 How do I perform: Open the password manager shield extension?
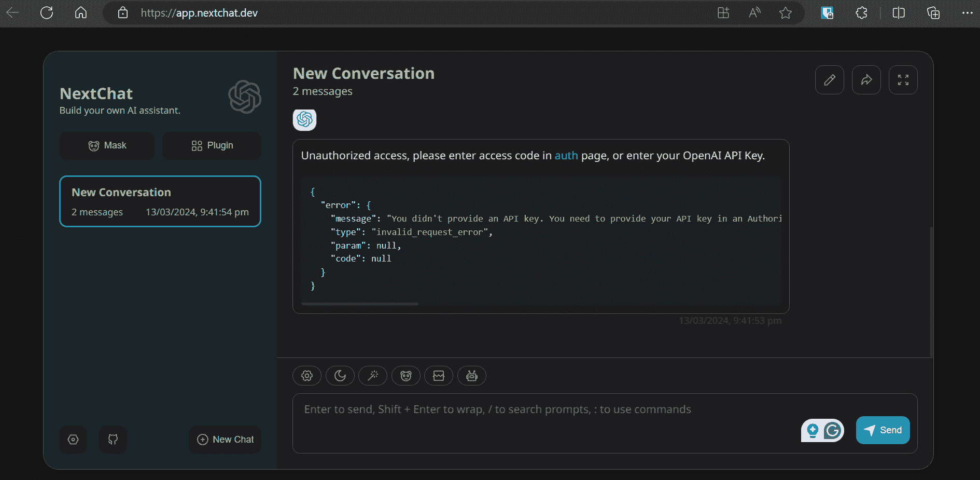(827, 12)
